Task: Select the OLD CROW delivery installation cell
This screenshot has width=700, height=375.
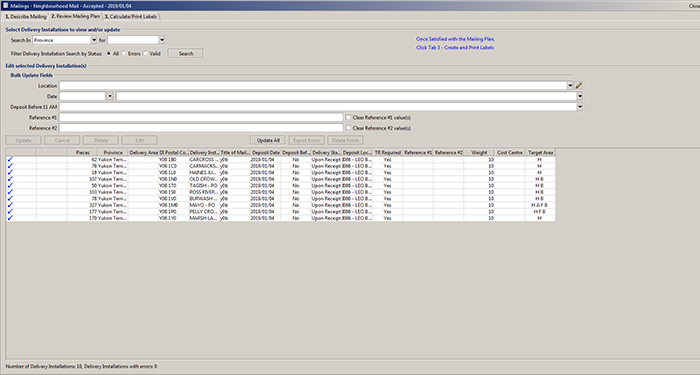Action: click(x=204, y=179)
